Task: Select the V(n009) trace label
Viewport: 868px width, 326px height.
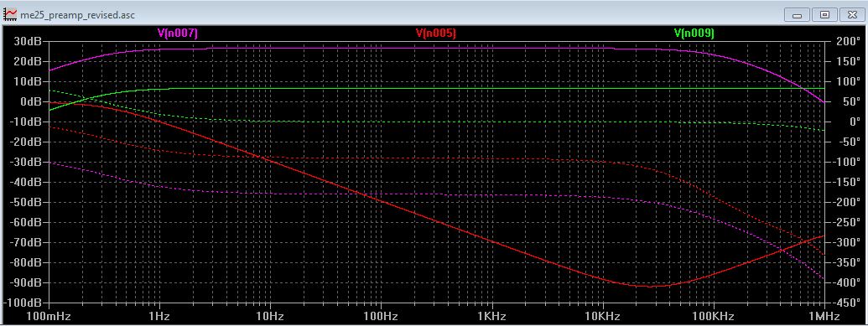Action: tap(694, 34)
